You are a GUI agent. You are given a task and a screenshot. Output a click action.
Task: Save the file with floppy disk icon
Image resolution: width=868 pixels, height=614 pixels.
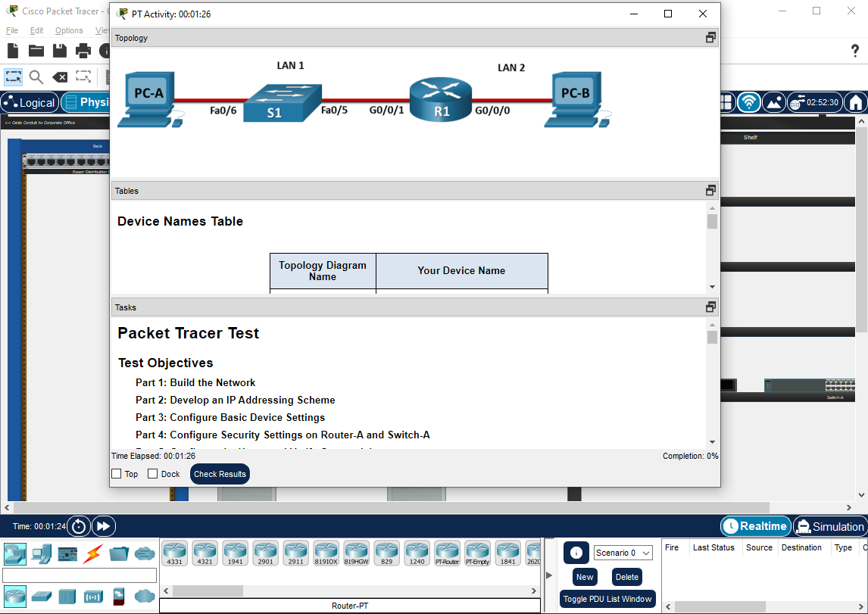(60, 51)
